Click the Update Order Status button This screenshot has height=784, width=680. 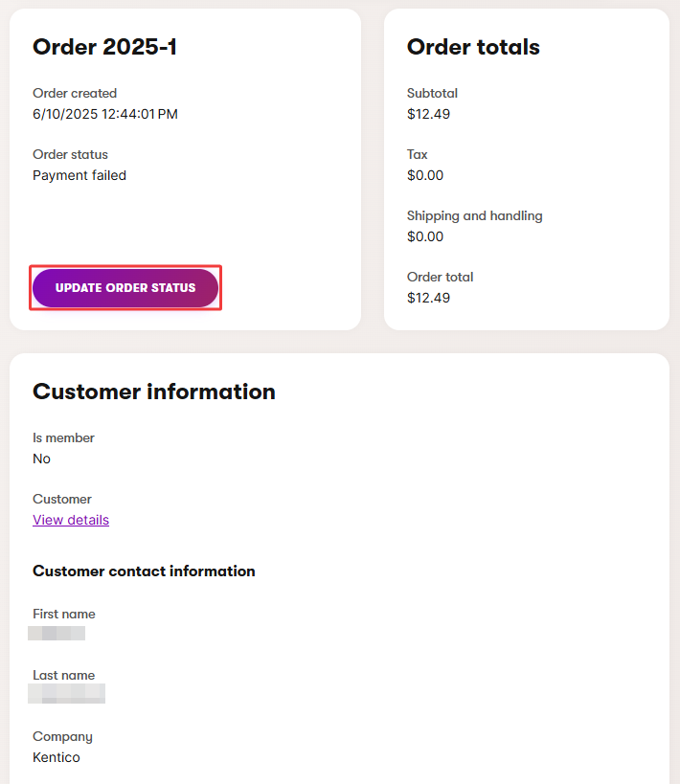[125, 288]
